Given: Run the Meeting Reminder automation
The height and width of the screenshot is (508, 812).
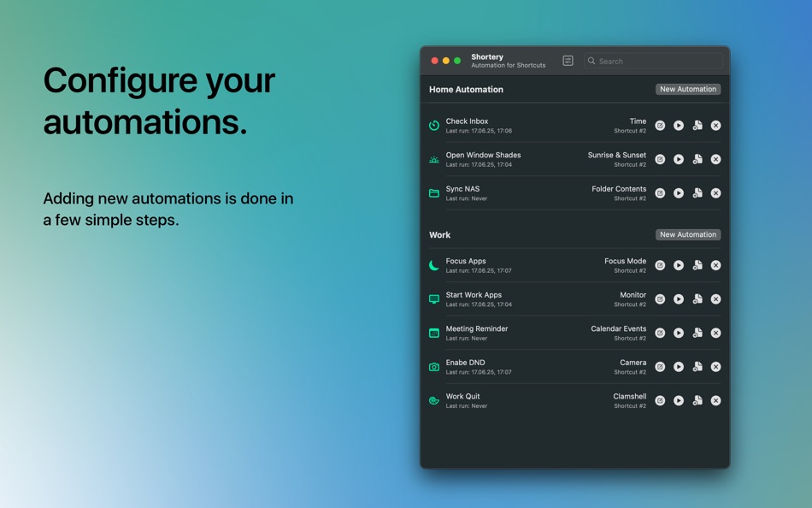Looking at the screenshot, I should (679, 333).
